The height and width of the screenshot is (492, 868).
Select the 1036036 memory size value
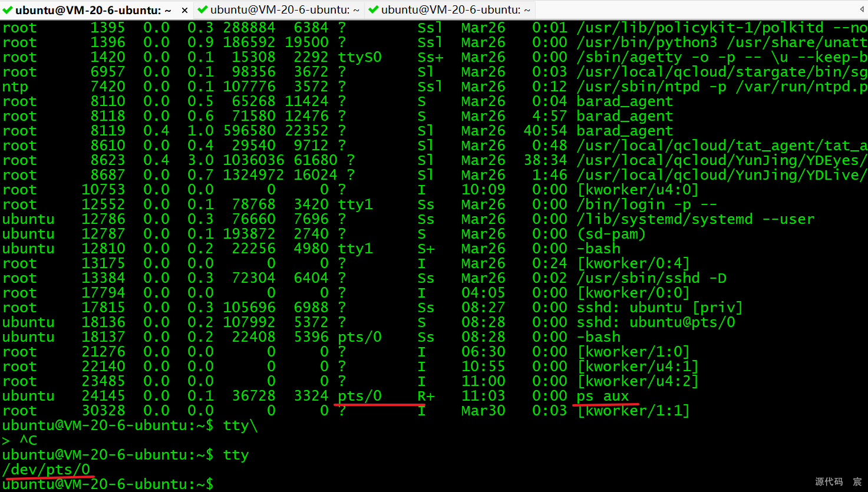pos(254,160)
